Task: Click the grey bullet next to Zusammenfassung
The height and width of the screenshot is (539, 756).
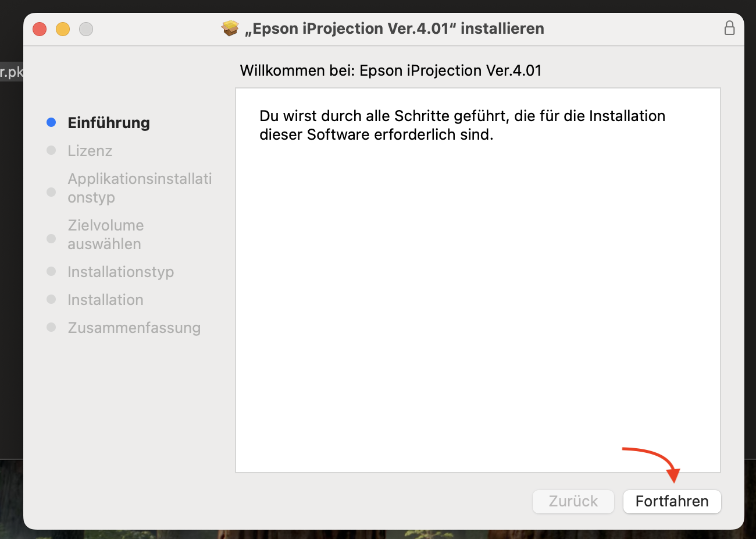Action: pos(51,327)
